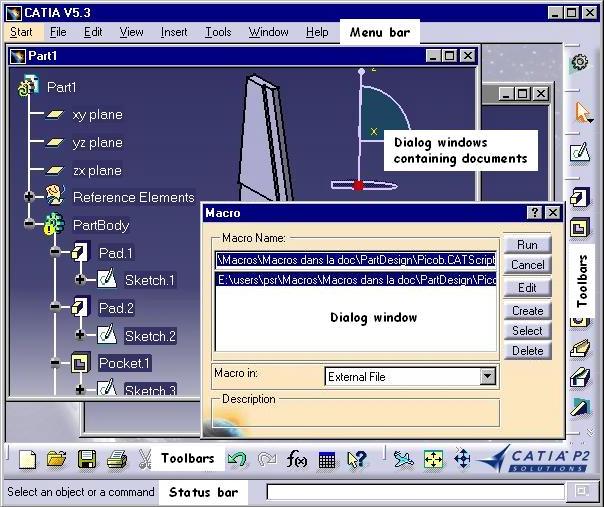Image resolution: width=604 pixels, height=507 pixels.
Task: Click the Save floppy disk icon
Action: pos(87,459)
